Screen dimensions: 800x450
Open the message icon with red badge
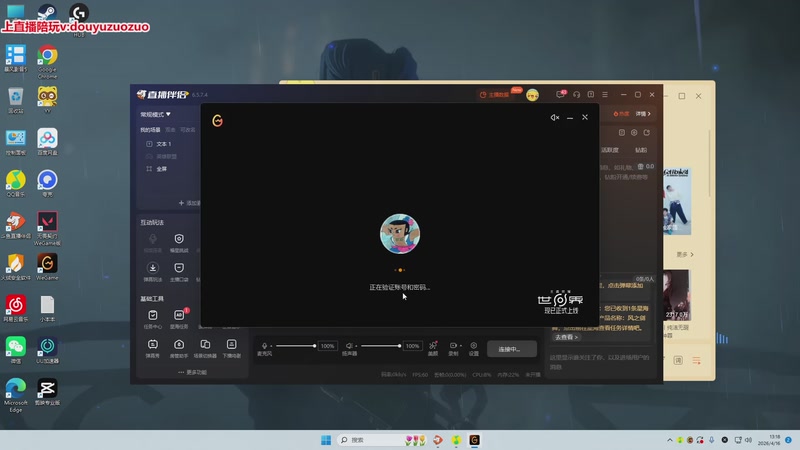tap(560, 94)
